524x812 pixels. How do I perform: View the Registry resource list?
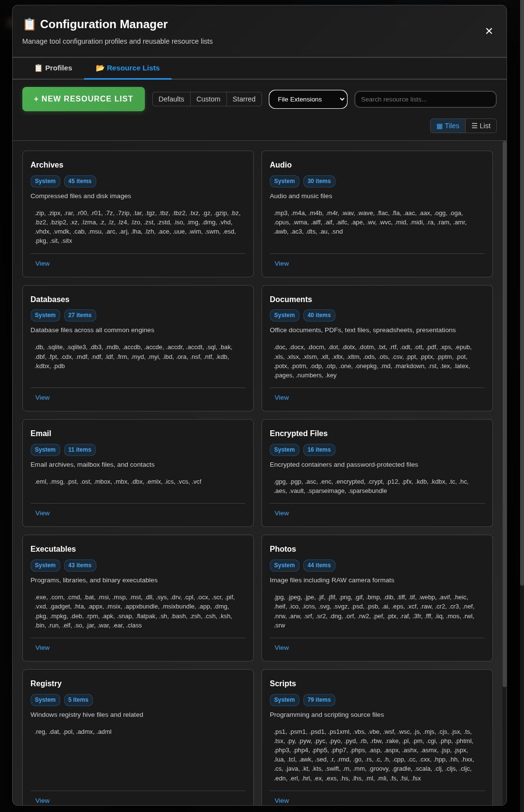point(42,800)
